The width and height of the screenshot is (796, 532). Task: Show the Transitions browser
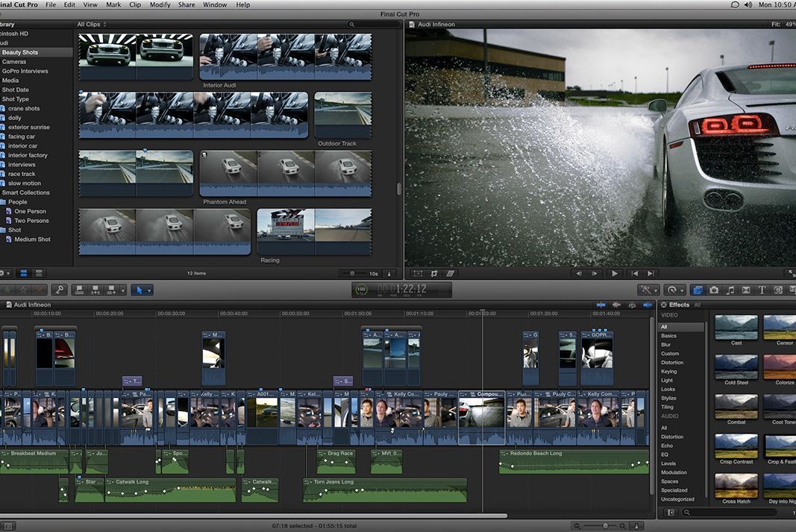(746, 290)
